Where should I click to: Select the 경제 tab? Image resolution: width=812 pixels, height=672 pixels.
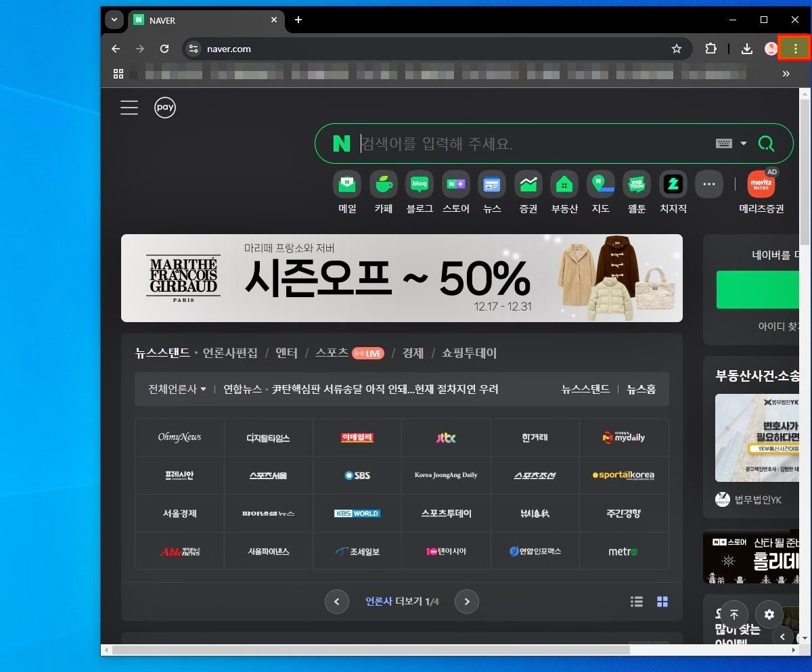click(413, 353)
